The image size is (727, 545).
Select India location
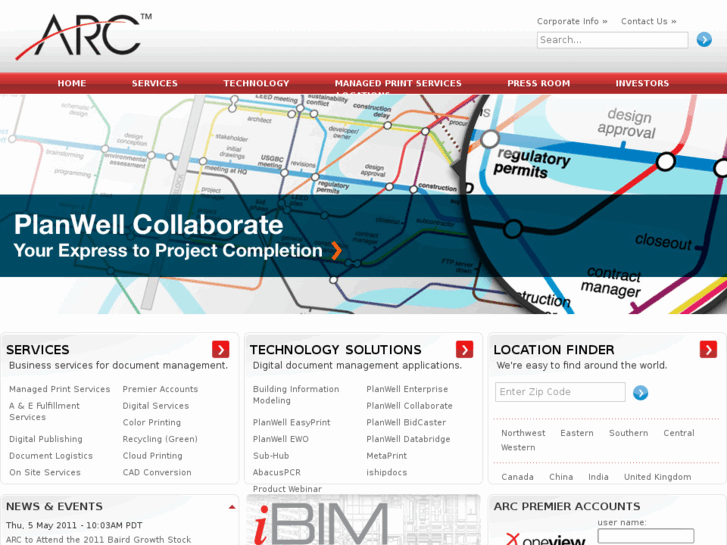pos(598,477)
